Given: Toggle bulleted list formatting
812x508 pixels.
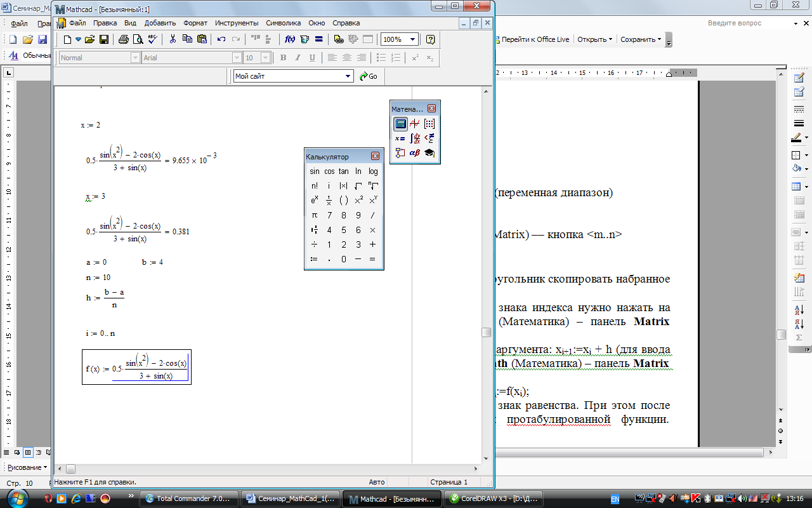Looking at the screenshot, I should [x=381, y=58].
